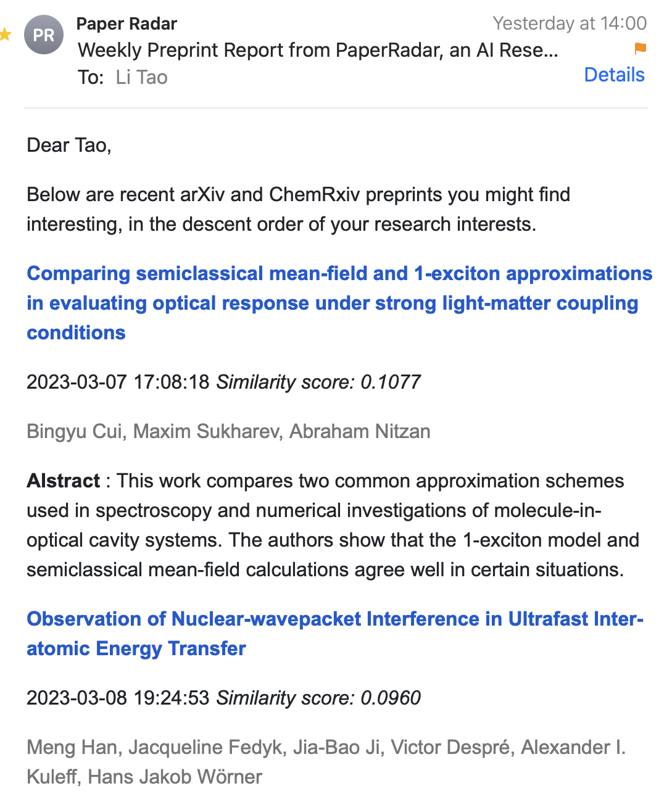Click the sender name Paper Radar
672x807 pixels.
[x=127, y=23]
